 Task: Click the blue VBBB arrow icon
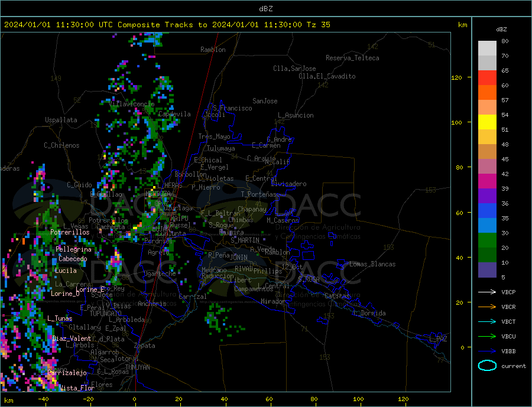click(x=487, y=351)
